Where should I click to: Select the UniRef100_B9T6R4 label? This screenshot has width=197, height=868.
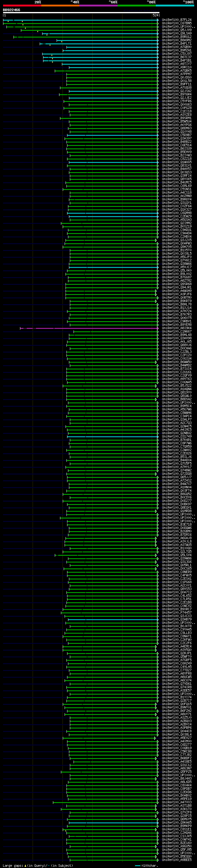(x=176, y=95)
